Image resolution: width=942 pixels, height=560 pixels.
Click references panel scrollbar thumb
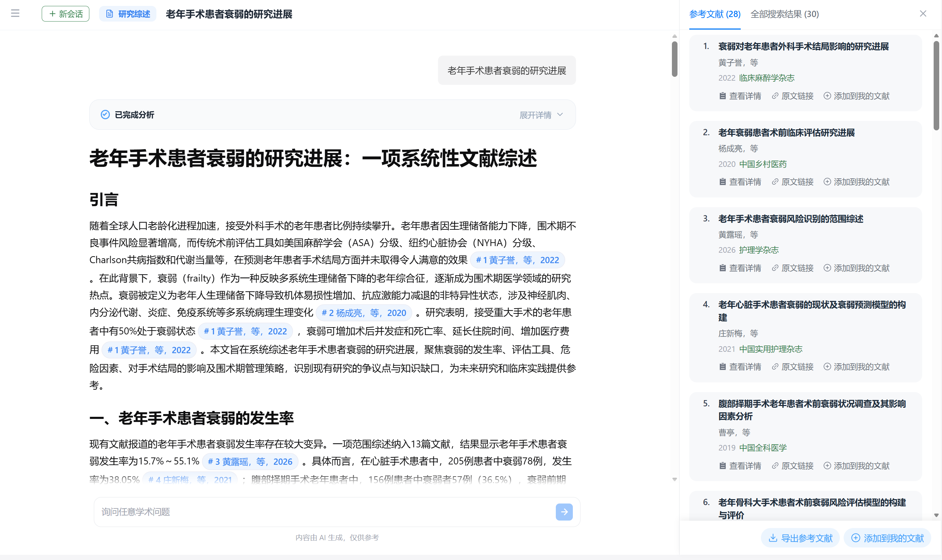pyautogui.click(x=936, y=86)
